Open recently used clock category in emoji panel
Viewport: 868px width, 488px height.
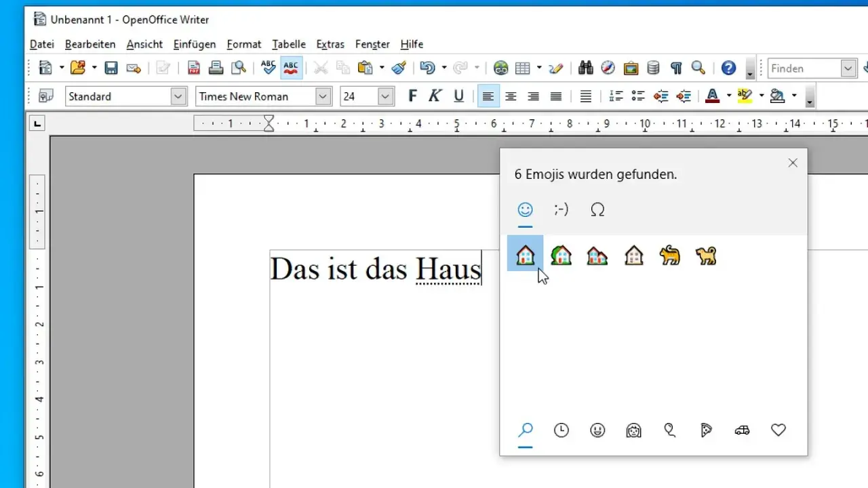pos(561,430)
